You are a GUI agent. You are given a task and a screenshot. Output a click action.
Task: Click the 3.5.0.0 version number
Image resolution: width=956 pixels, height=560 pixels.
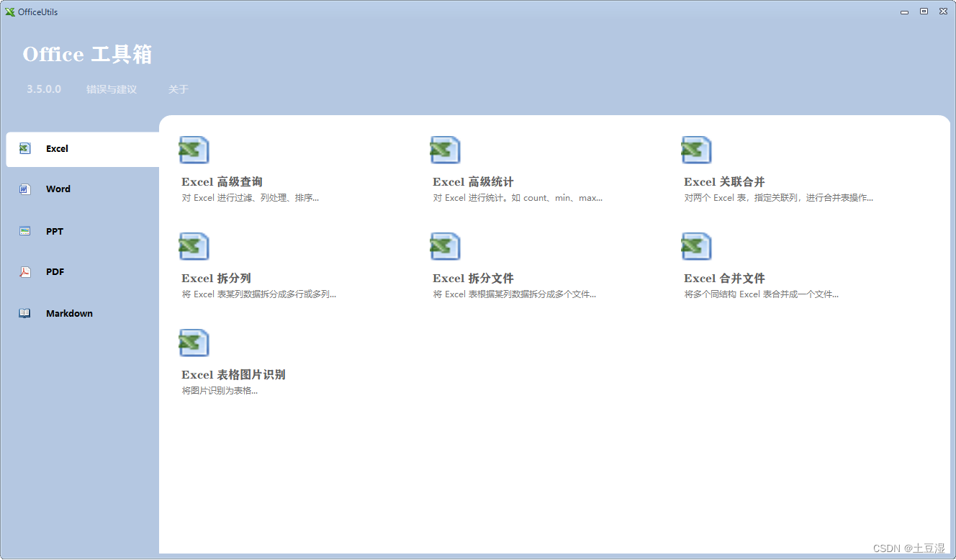(44, 89)
